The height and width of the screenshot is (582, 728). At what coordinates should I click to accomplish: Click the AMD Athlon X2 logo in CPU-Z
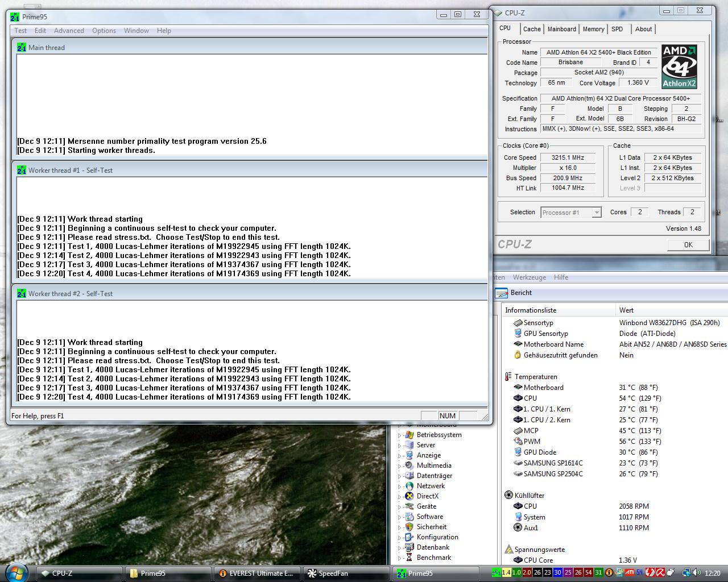point(679,67)
